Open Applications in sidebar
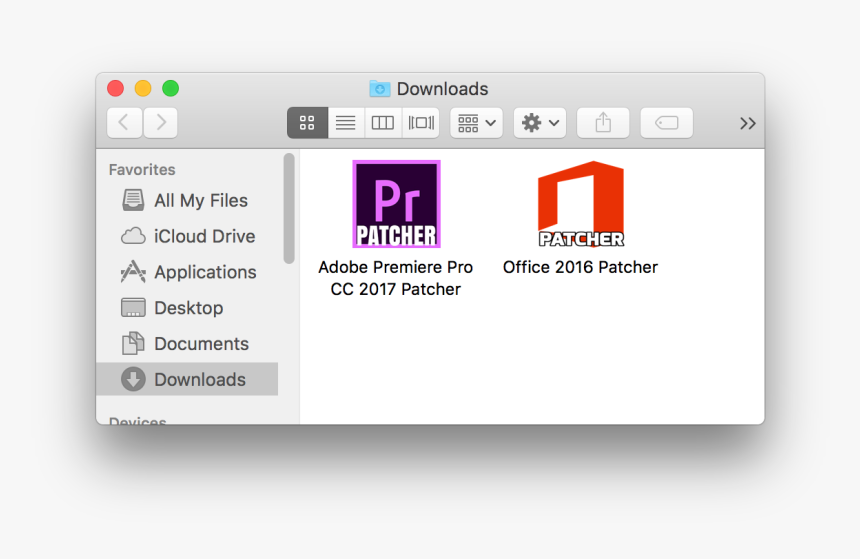This screenshot has width=860, height=559. point(187,272)
